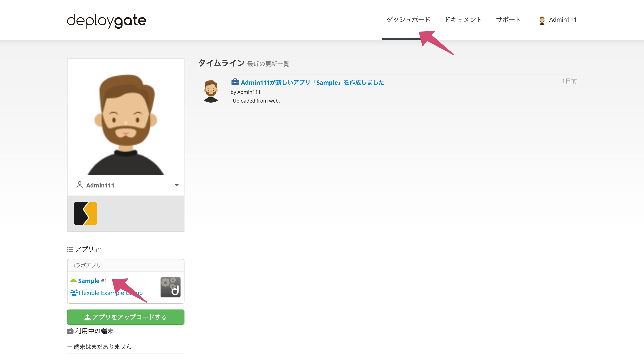Image resolution: width=644 pixels, height=362 pixels.
Task: Open the ドキュメント menu item
Action: tap(464, 19)
